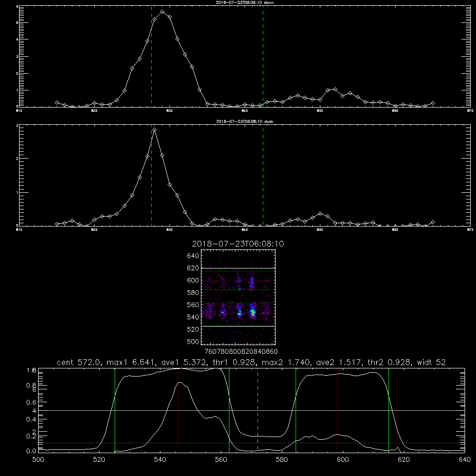Click the 560 x-axis label of the bottom plot
This screenshot has width=476, height=476.
(221, 460)
